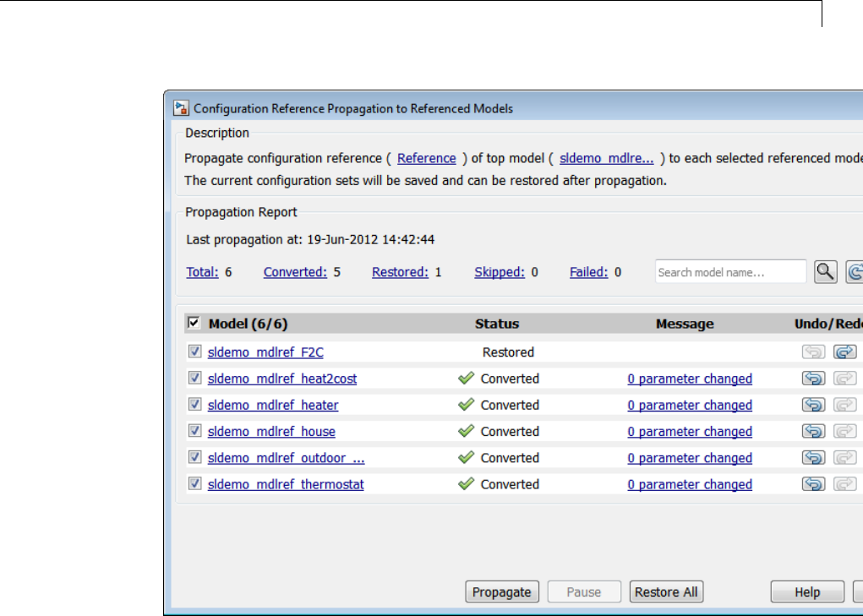Screen dimensions: 863x616
Task: Toggle the select-all Model (6/6) checkbox
Action: coord(194,323)
